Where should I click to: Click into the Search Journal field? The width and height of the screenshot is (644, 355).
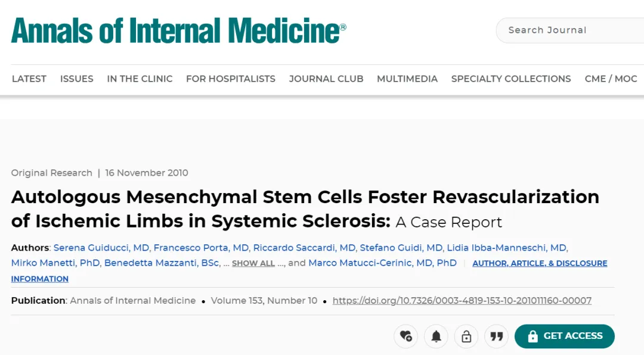coord(566,30)
